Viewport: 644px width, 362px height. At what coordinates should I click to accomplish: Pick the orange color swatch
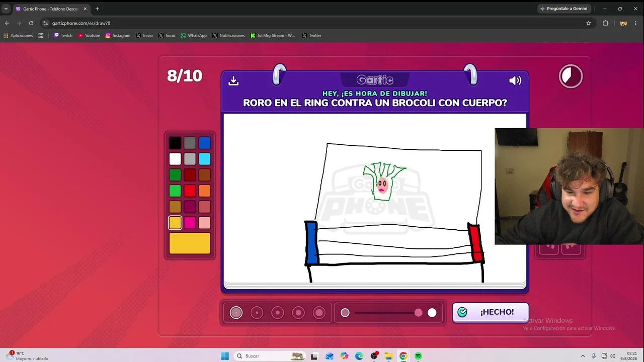(204, 191)
